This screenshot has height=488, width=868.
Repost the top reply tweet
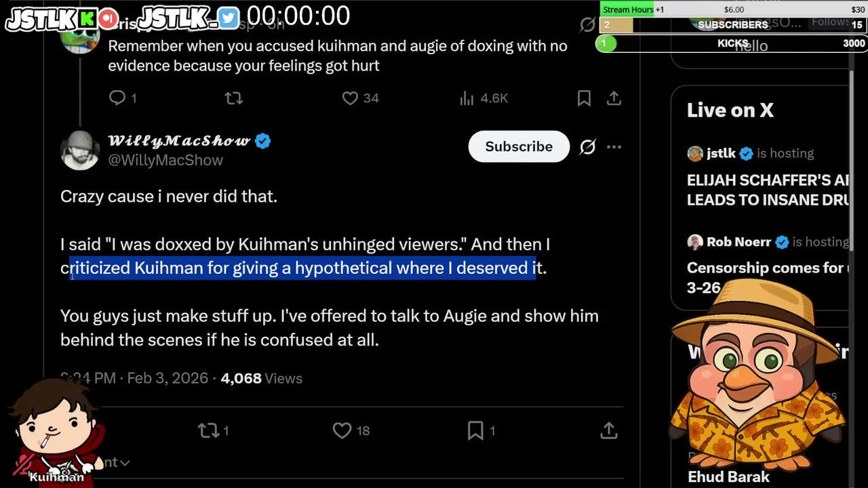[234, 98]
